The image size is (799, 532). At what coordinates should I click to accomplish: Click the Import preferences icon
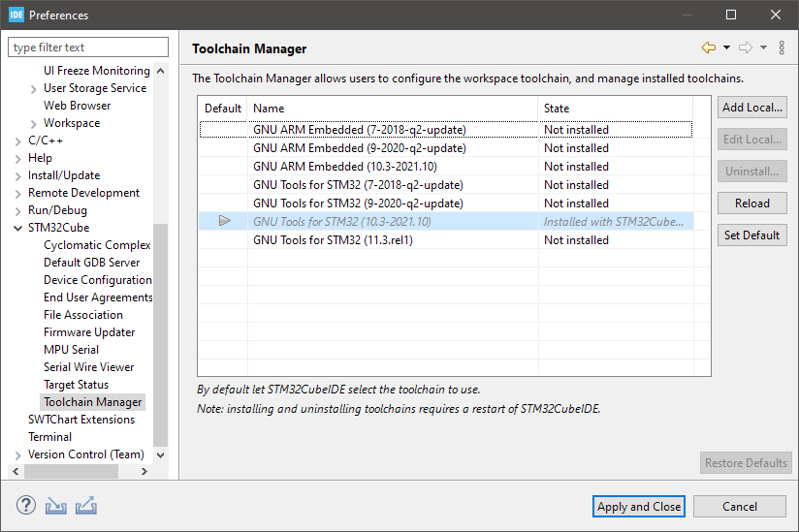point(56,505)
